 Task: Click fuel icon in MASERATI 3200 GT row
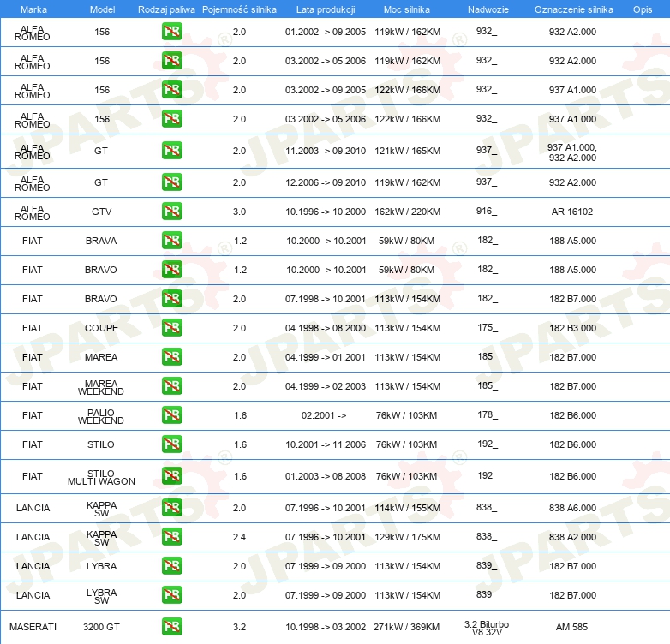pyautogui.click(x=171, y=627)
